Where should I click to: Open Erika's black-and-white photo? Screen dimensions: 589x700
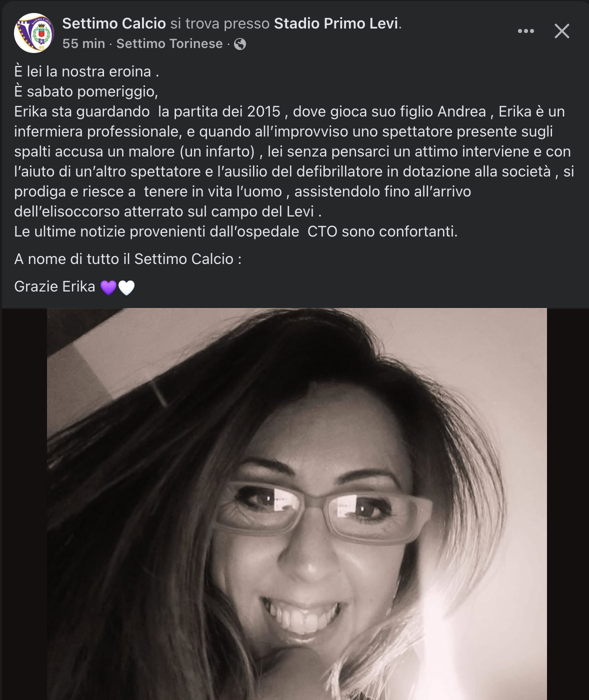pyautogui.click(x=297, y=504)
